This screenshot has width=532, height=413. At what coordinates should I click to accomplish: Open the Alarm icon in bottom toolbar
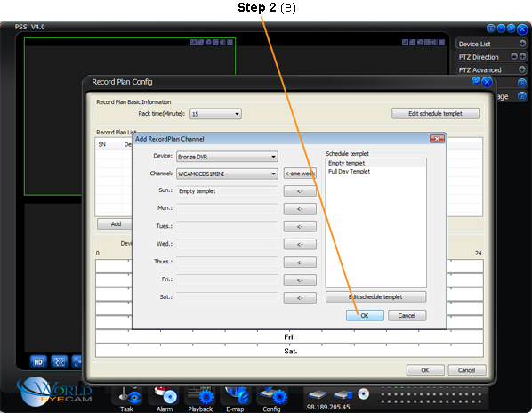165,395
